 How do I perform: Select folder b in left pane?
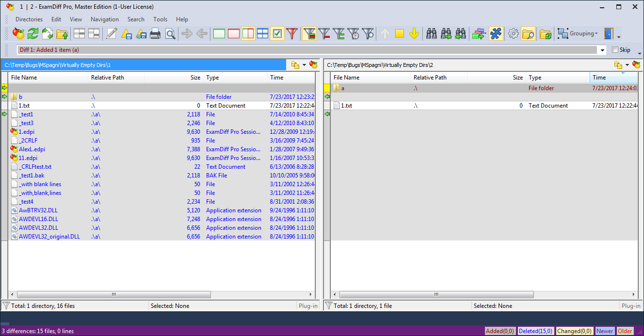(x=161, y=97)
